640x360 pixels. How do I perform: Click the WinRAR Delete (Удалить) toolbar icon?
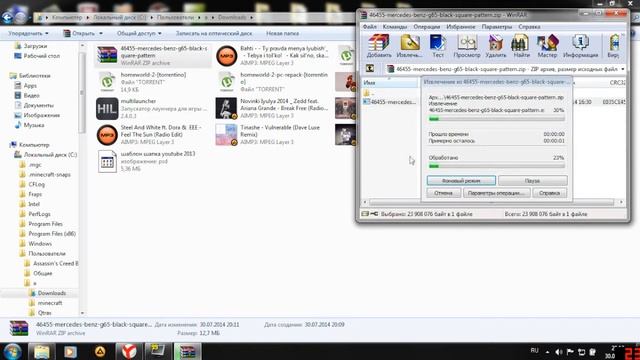click(496, 46)
